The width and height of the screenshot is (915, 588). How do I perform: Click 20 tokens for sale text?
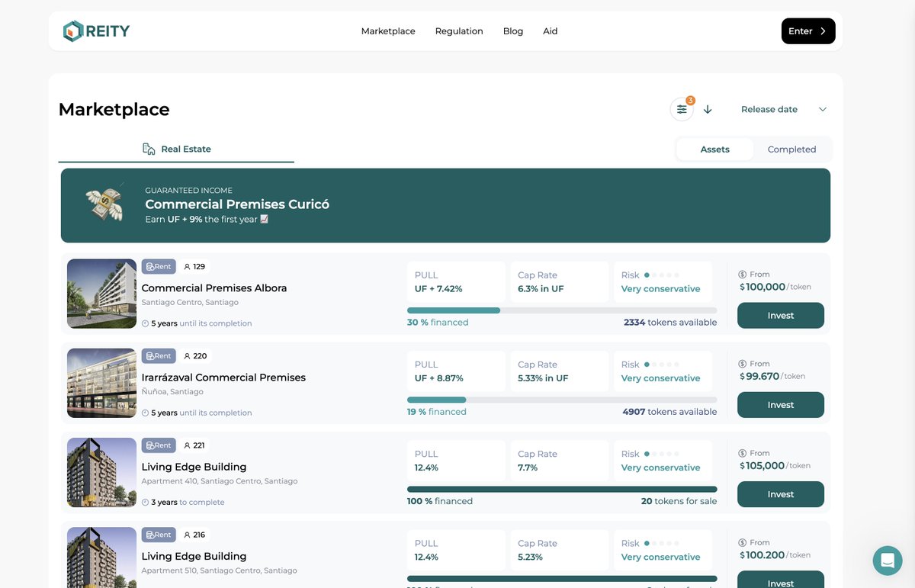tap(679, 501)
